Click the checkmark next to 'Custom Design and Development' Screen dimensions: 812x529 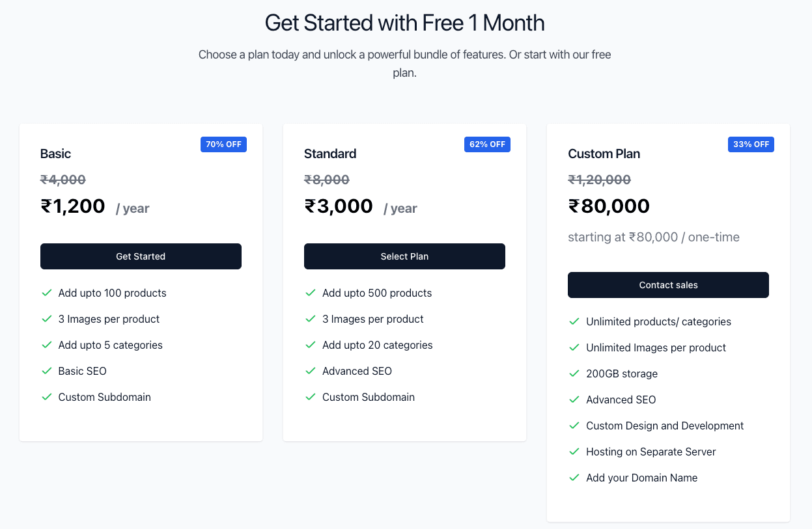[x=574, y=426]
